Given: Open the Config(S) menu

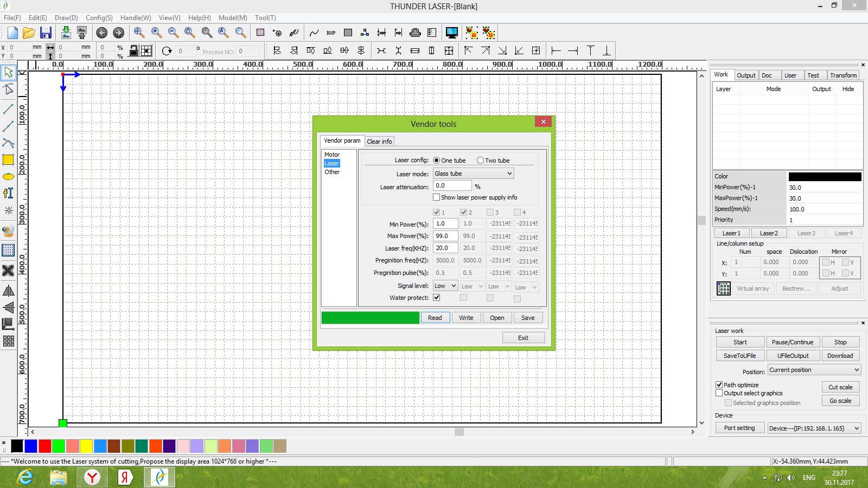Looking at the screenshot, I should (99, 18).
